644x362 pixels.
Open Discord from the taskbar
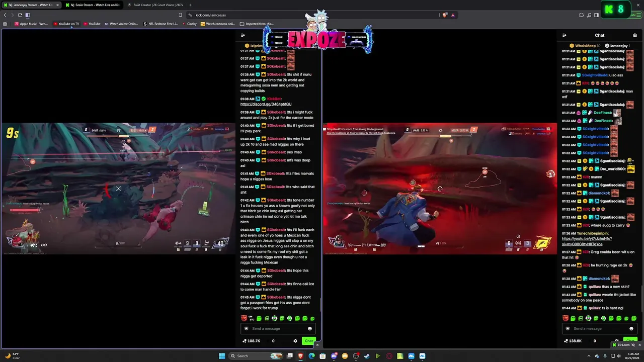[x=334, y=356]
